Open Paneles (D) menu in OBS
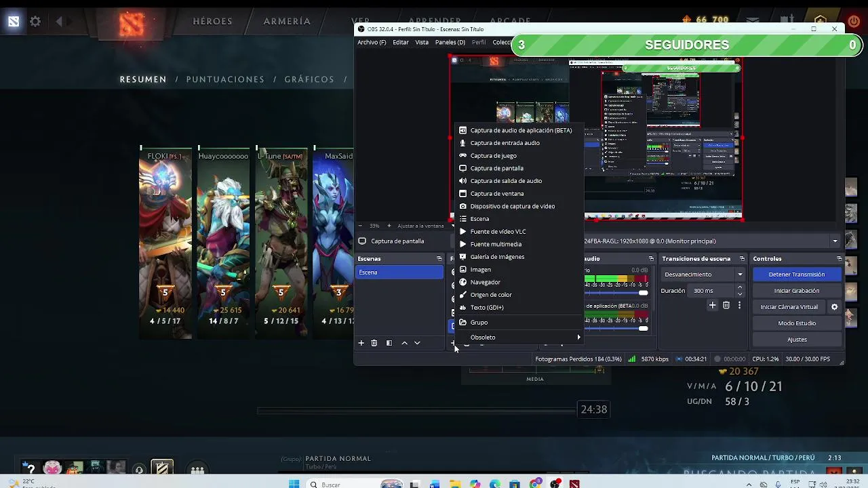 [450, 42]
